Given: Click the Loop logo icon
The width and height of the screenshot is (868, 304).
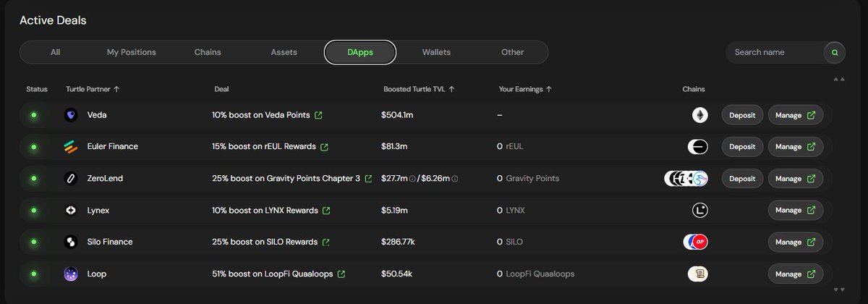Looking at the screenshot, I should pos(71,274).
